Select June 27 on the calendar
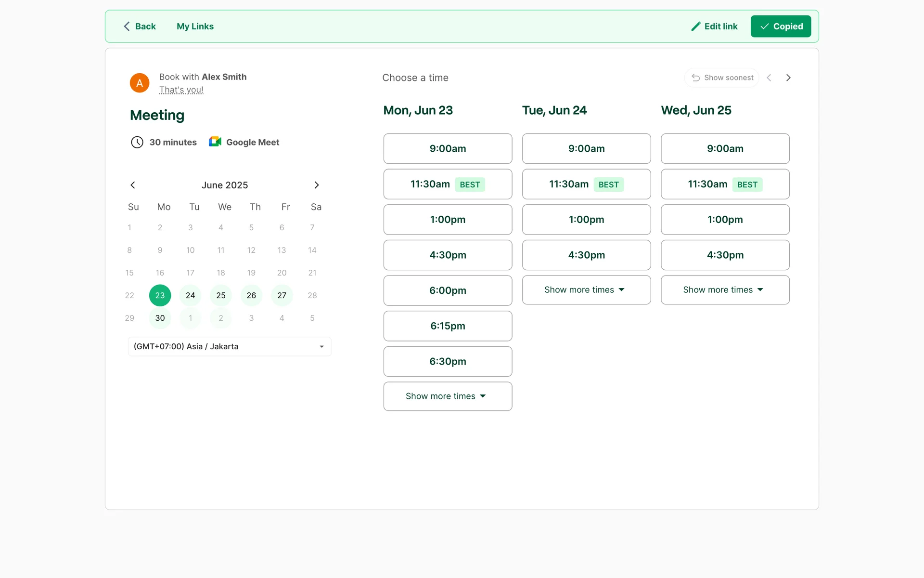 (282, 295)
